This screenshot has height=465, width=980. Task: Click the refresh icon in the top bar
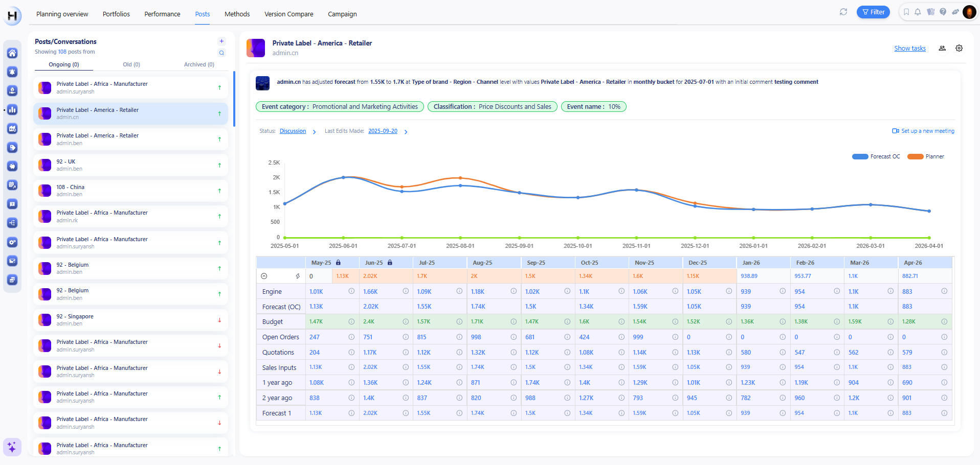(x=843, y=12)
